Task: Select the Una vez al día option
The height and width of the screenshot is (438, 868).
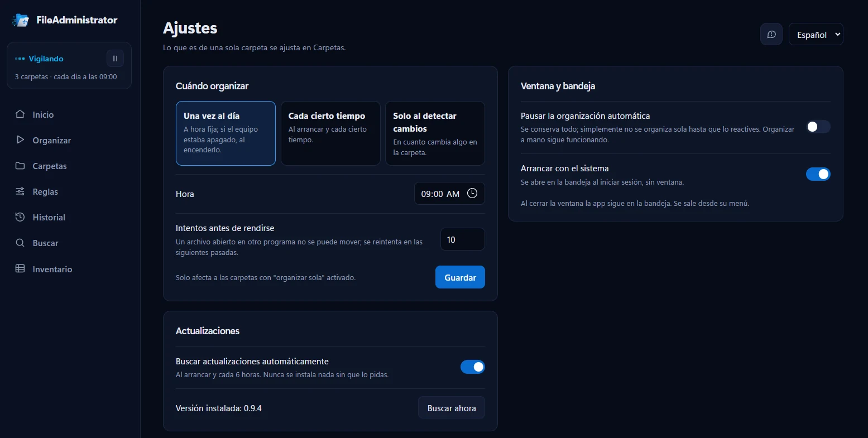Action: 226,133
